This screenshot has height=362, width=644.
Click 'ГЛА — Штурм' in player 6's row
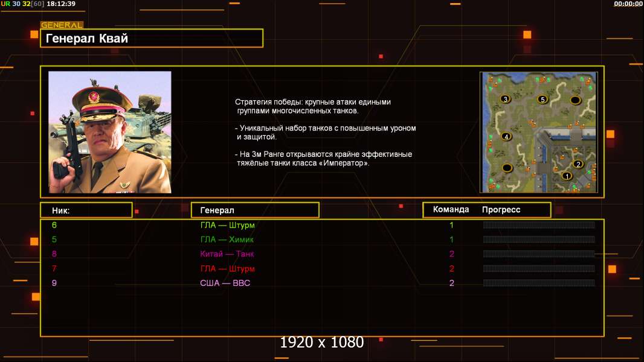[x=228, y=225]
